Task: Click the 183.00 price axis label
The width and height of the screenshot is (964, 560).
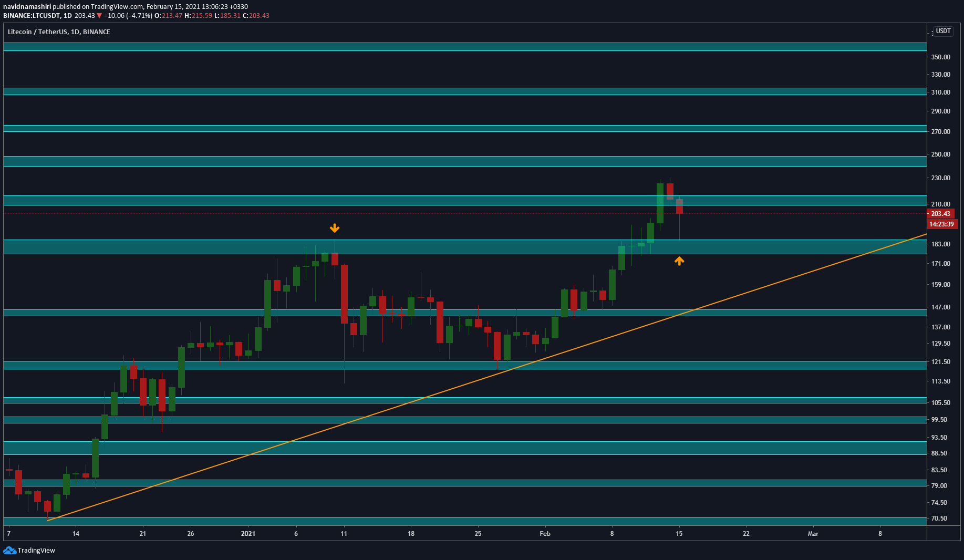Action: pos(940,244)
